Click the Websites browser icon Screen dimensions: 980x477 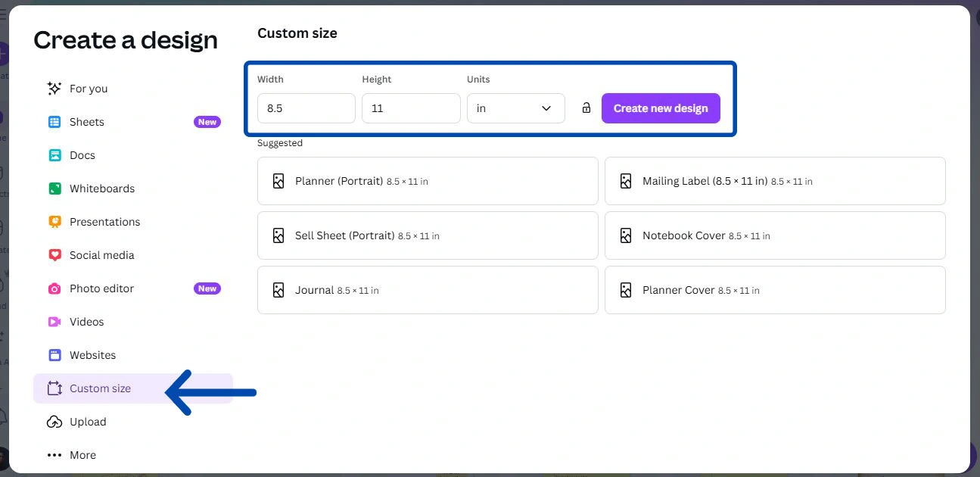coord(54,355)
